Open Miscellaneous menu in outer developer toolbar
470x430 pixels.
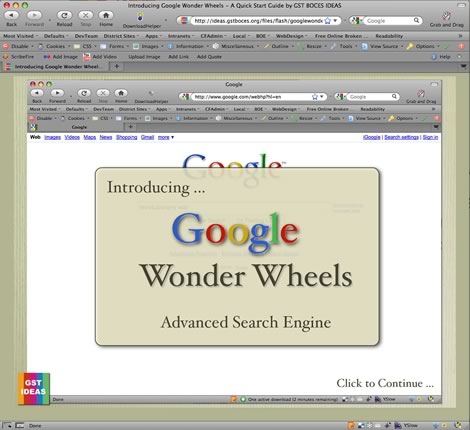tap(236, 46)
